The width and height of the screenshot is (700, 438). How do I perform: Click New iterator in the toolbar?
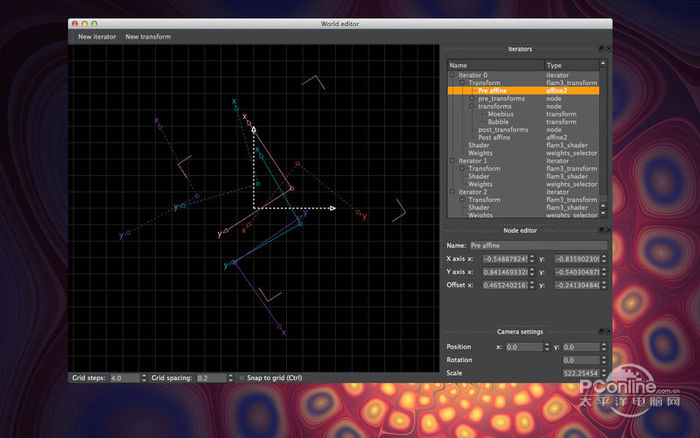click(x=97, y=37)
